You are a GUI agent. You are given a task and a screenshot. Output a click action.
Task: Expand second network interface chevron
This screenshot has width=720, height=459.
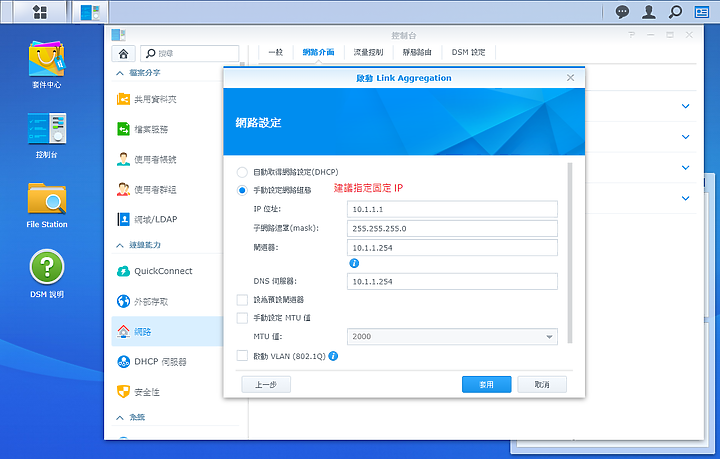[x=686, y=137]
